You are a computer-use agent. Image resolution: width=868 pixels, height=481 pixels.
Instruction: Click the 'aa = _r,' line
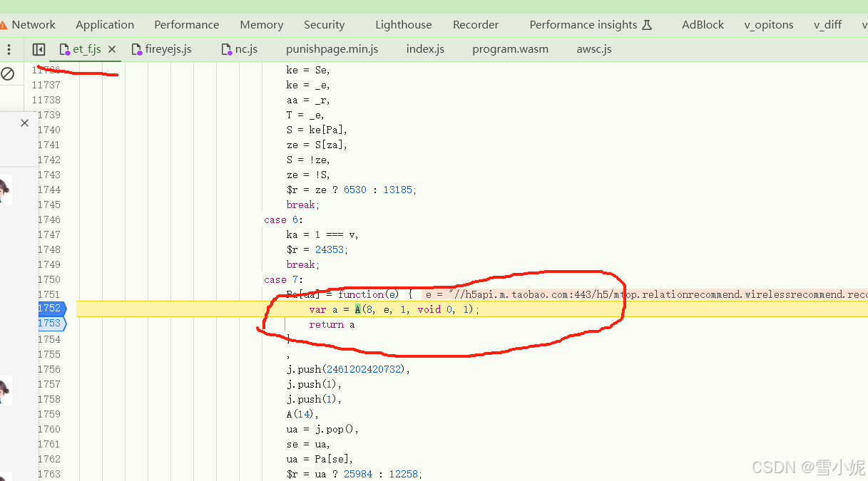(309, 100)
